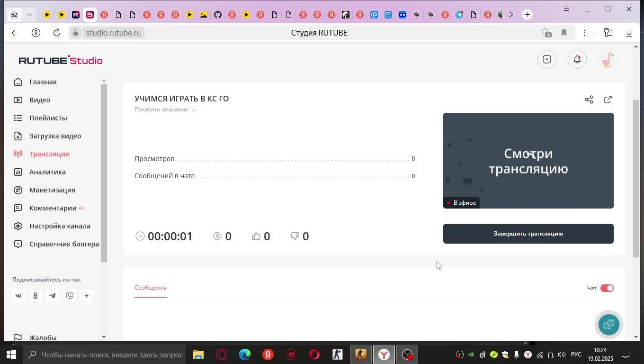The width and height of the screenshot is (644, 364).
Task: Switch to the GitHub tab
Action: coord(218,15)
